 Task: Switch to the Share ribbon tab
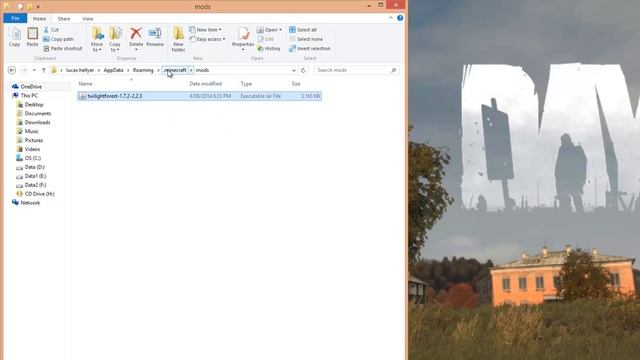click(64, 19)
